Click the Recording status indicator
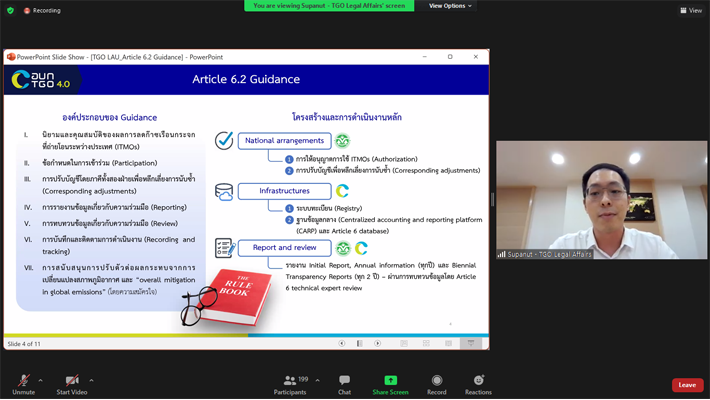Screen dimensions: 710x400 tap(42, 10)
